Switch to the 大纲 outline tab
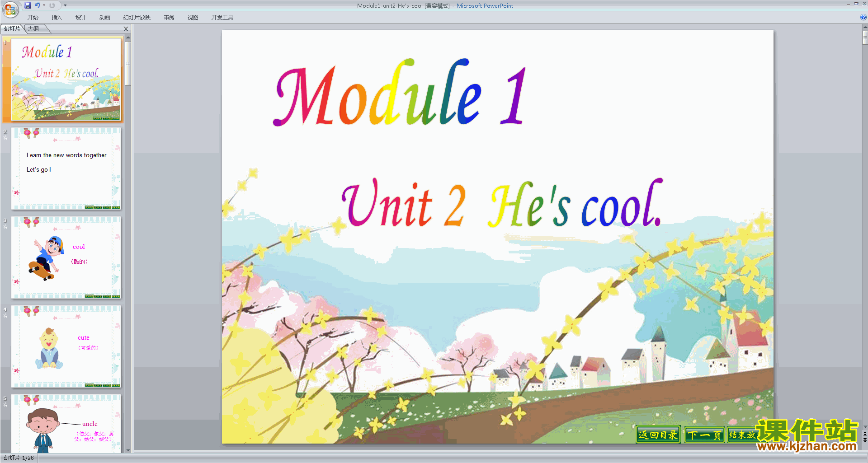This screenshot has height=463, width=868. pos(33,29)
